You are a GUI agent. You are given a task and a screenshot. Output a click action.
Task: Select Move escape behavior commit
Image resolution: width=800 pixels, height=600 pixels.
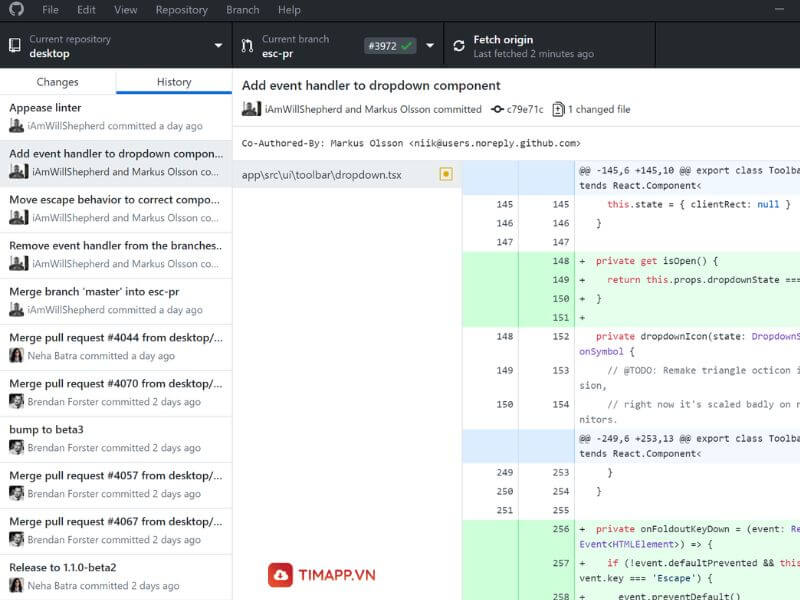[x=116, y=209]
